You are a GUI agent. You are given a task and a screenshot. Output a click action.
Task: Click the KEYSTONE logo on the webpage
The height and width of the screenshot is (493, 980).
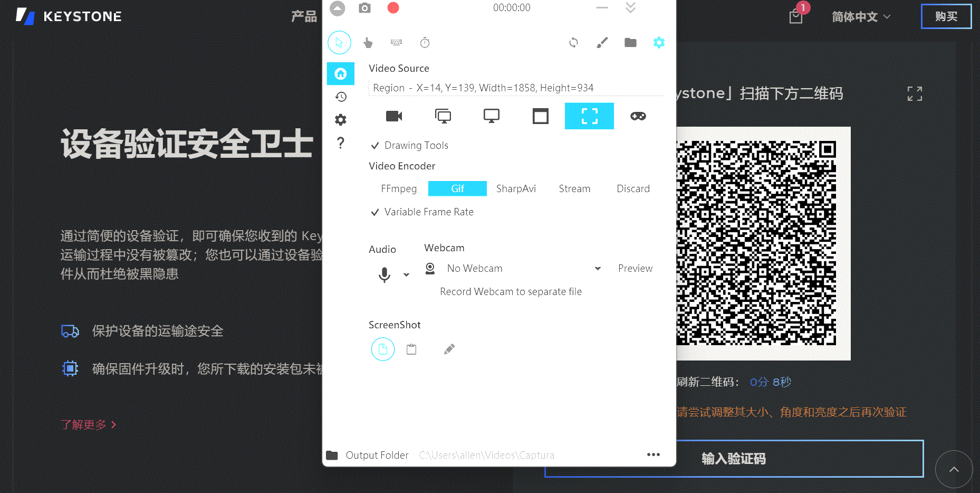69,16
